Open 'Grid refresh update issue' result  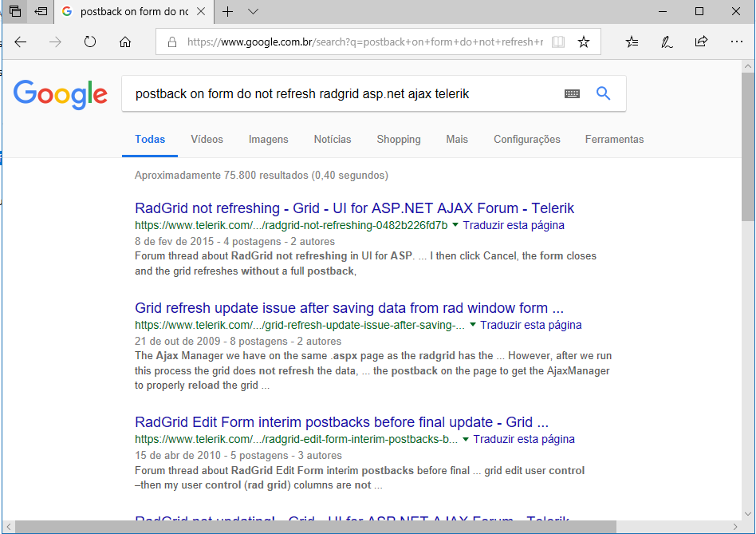point(349,308)
